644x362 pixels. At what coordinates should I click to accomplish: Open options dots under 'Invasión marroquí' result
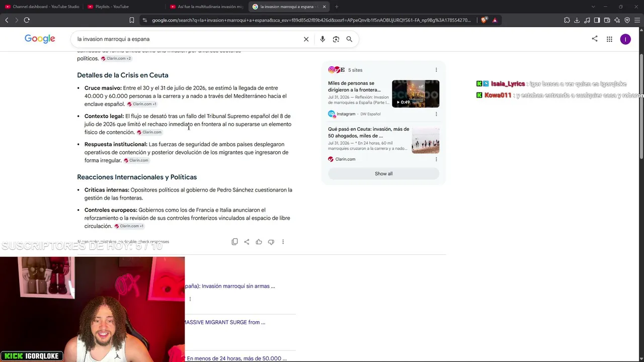(x=190, y=299)
